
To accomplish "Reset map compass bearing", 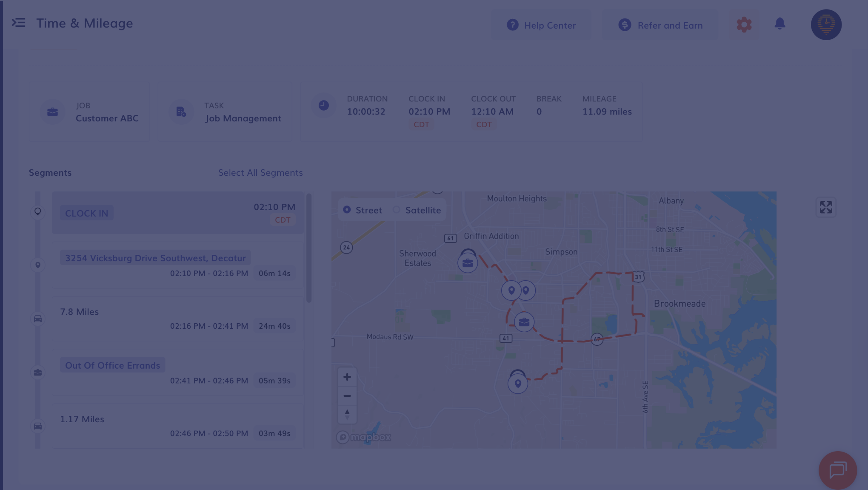I will [347, 414].
